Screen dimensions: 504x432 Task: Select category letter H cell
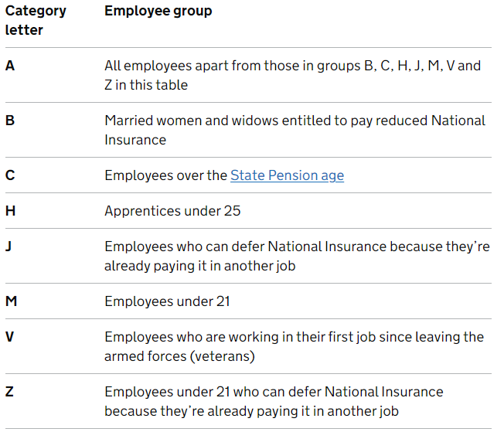tap(10, 211)
